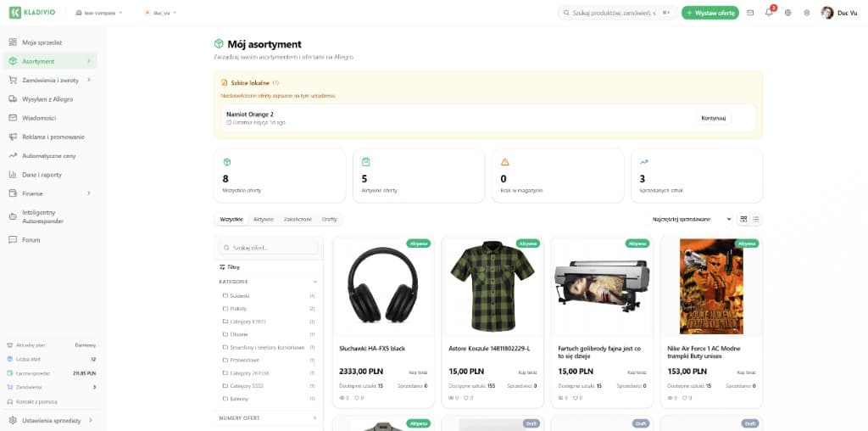Click the globe language icon
Viewport: 868px width, 431px height.
(x=788, y=13)
